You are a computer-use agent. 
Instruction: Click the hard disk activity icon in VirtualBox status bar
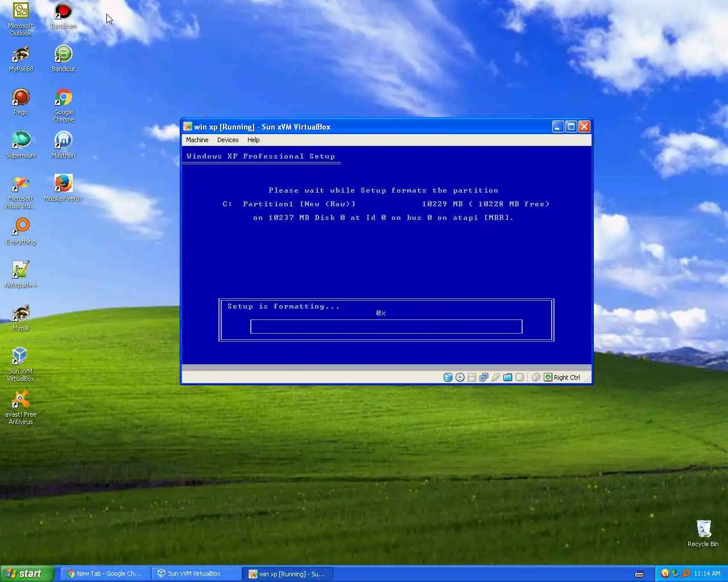448,377
